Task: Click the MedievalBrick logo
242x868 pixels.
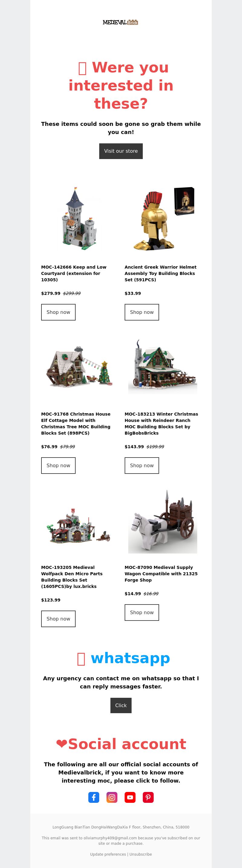Action: tap(121, 22)
